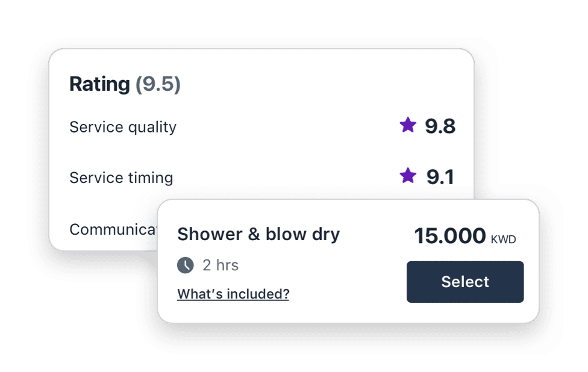Click the overall (9.5) rating score
This screenshot has width=588, height=372.
click(x=158, y=84)
